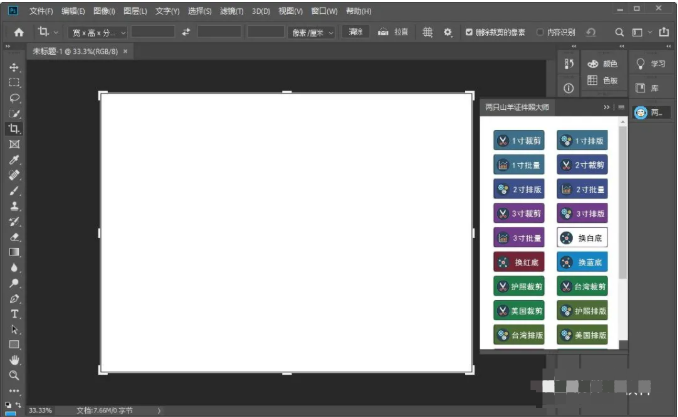This screenshot has width=678, height=417.
Task: Activate the Hand tool
Action: [14, 360]
